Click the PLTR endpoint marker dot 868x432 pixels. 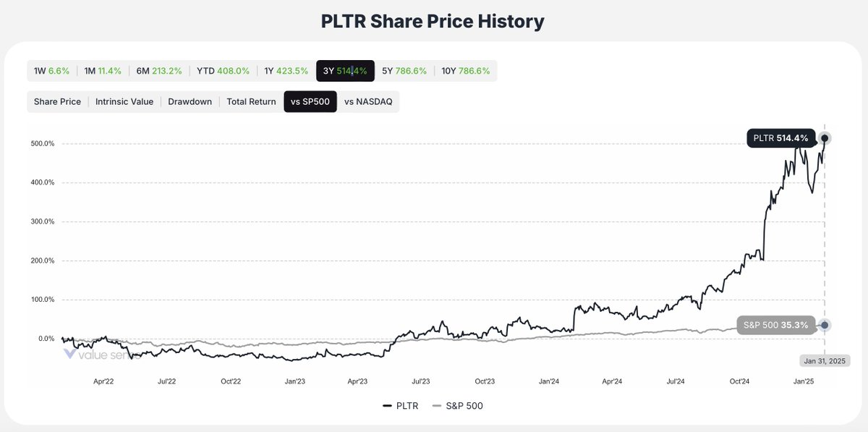coord(825,137)
